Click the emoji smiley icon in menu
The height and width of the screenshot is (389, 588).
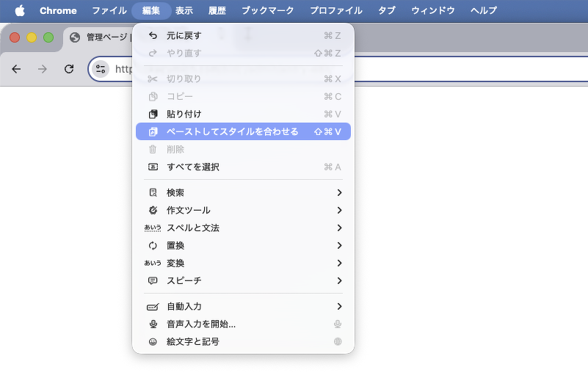[x=153, y=342]
